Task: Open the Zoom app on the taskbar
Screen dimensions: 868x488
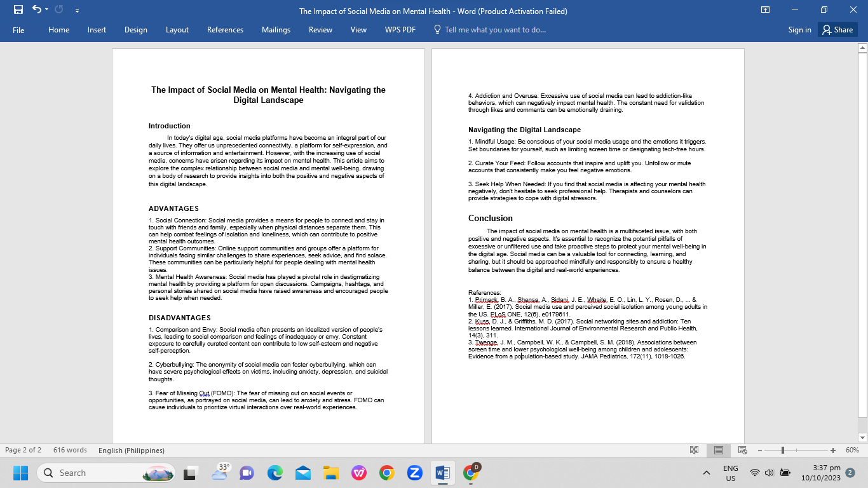Action: click(414, 473)
